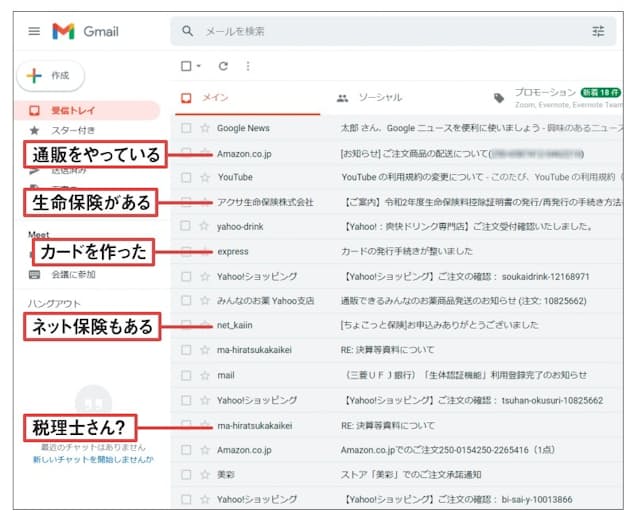Focus the メールを検索 search field

click(x=393, y=31)
